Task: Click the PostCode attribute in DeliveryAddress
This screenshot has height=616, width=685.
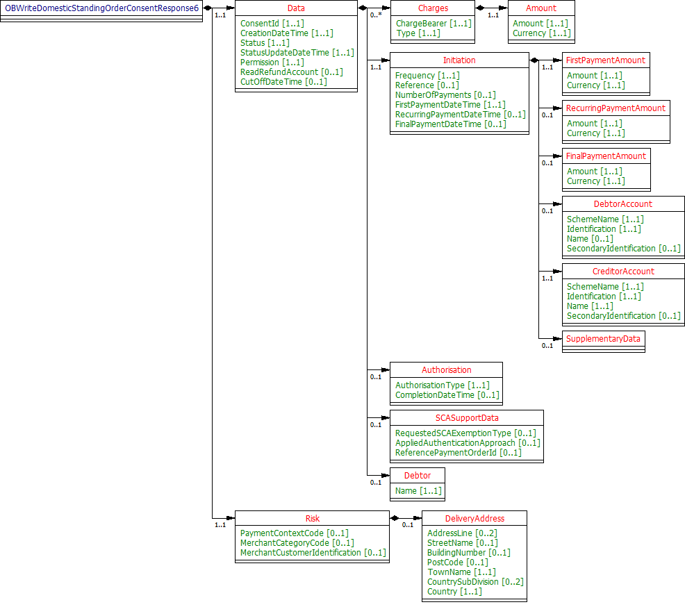Action: click(x=447, y=563)
